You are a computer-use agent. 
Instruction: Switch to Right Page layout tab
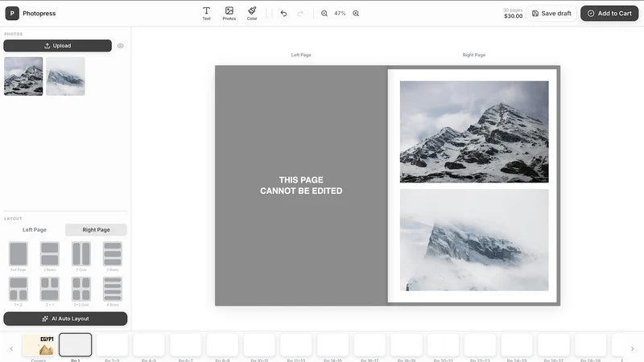[x=96, y=229]
